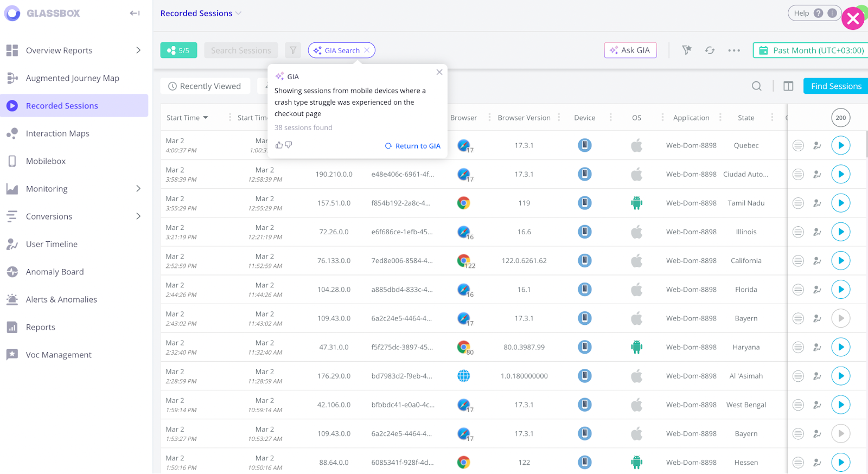Open Past Month date range picker

coord(812,50)
